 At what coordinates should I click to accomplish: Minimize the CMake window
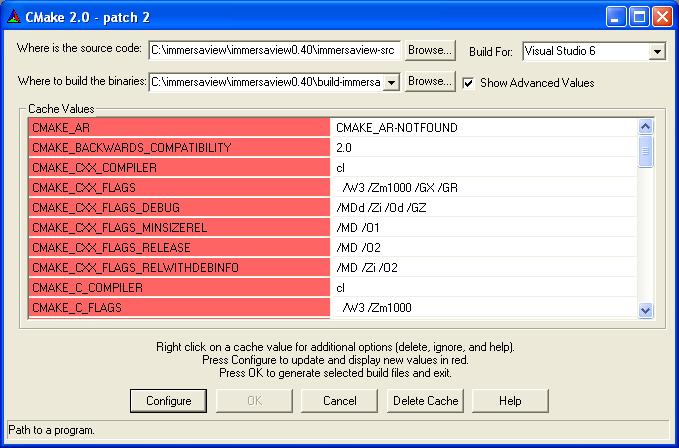click(x=615, y=17)
